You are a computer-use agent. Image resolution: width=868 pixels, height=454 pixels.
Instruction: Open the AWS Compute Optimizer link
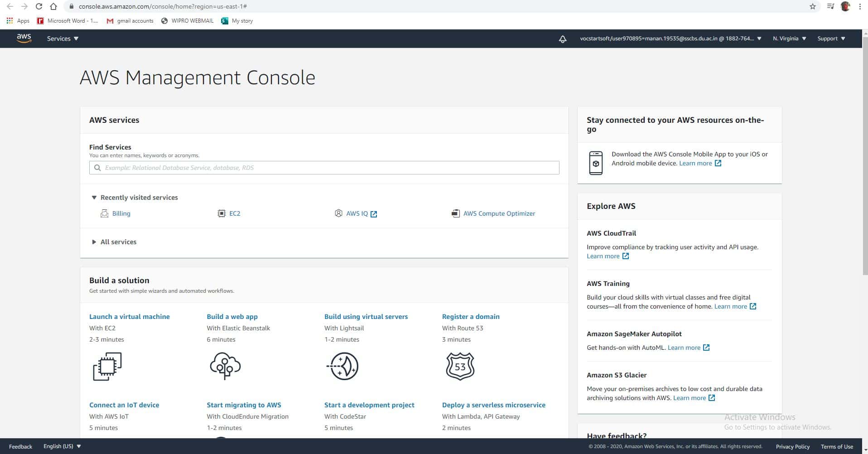[499, 213]
